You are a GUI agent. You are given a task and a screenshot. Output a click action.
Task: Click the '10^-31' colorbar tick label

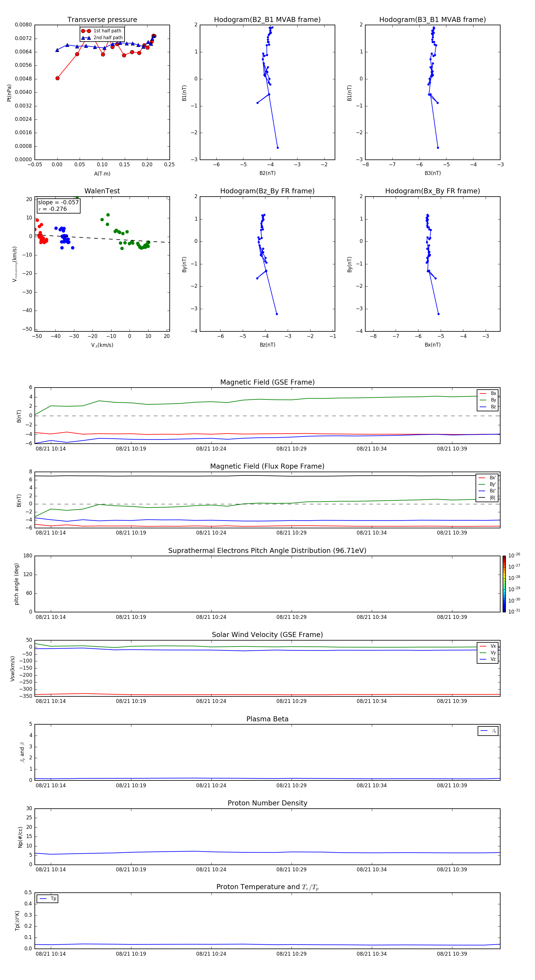click(x=514, y=611)
